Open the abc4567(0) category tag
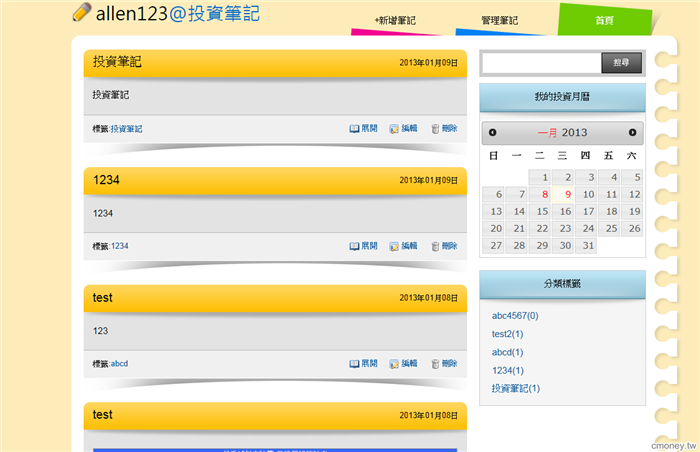The width and height of the screenshot is (700, 452). (x=515, y=316)
